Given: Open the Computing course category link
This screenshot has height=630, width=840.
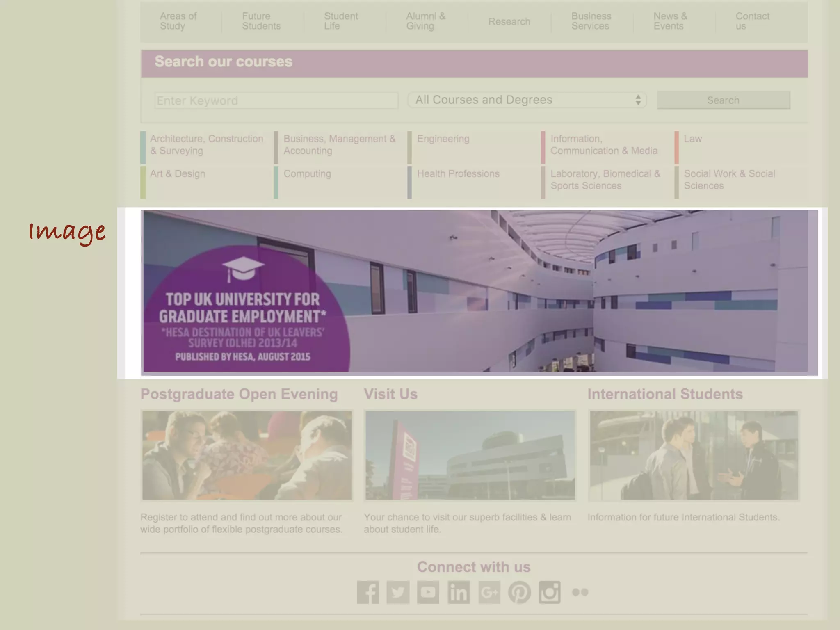Looking at the screenshot, I should (x=307, y=174).
